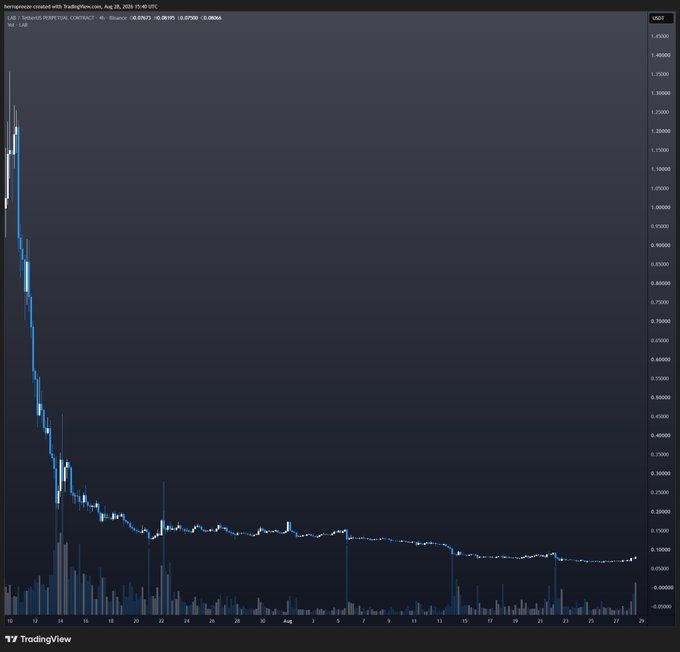This screenshot has height=652, width=680.
Task: Click the chart creation caption at top
Action: pos(81,7)
